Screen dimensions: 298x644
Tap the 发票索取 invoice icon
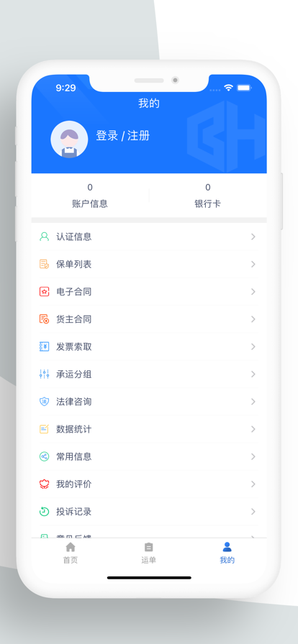click(44, 346)
